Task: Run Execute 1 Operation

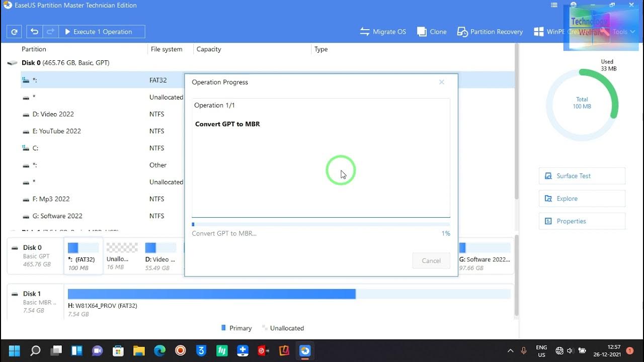Action: 102,32
